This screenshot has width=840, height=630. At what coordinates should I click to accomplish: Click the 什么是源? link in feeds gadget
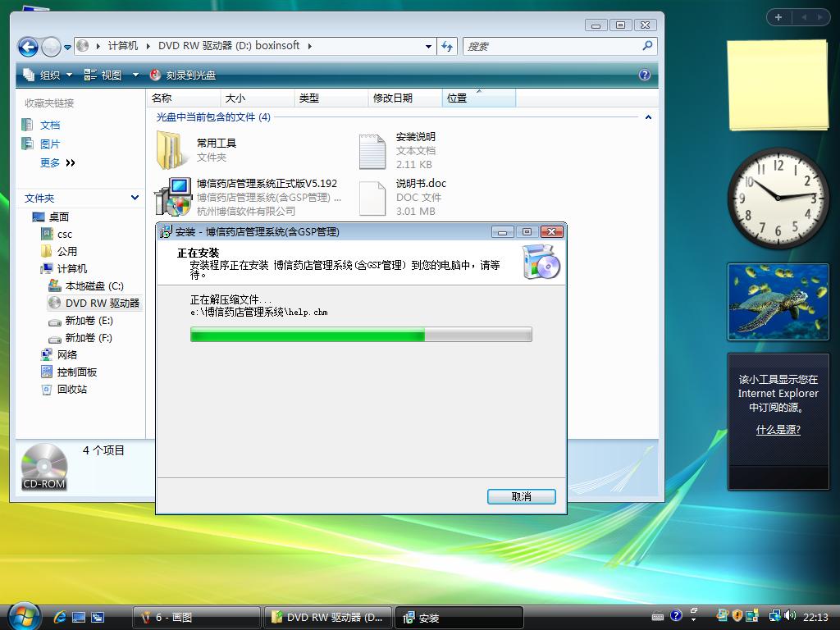778,430
